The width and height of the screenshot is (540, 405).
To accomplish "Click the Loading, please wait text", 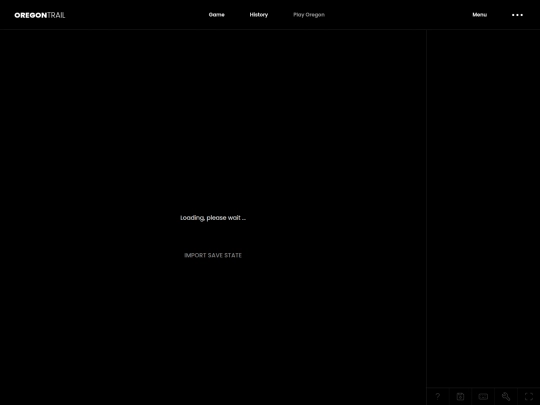I will [x=213, y=218].
